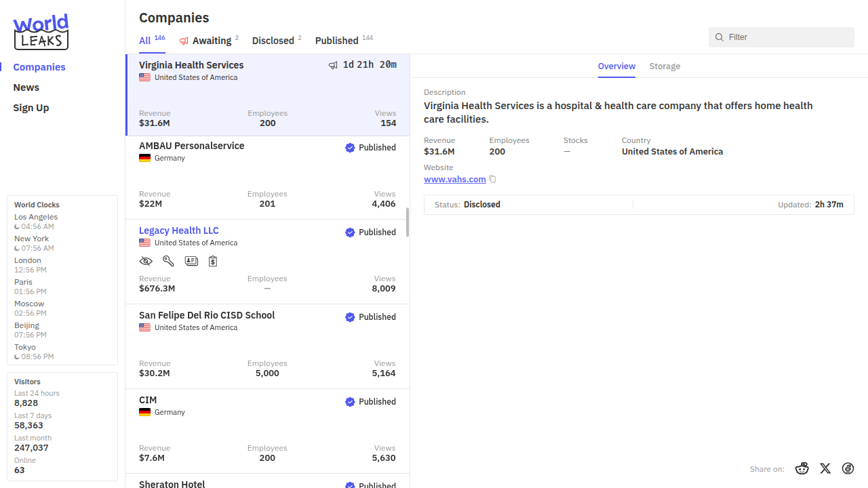Open the Published companies tab

[337, 41]
